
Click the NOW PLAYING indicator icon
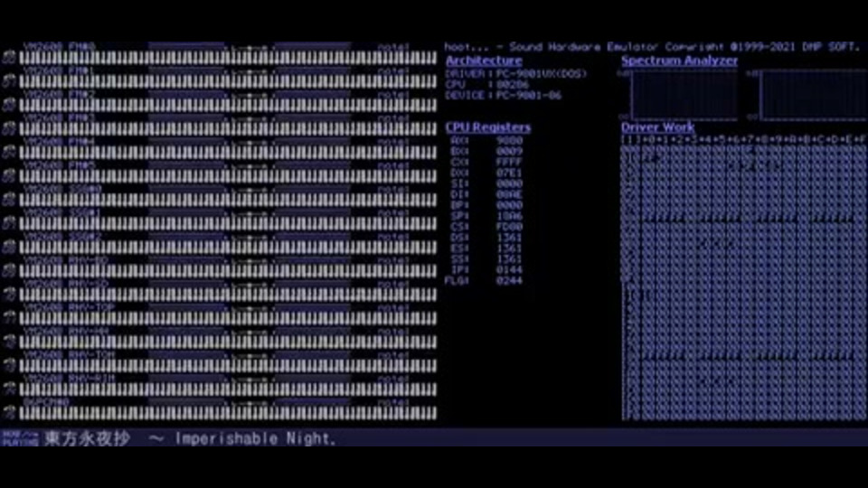click(x=19, y=438)
